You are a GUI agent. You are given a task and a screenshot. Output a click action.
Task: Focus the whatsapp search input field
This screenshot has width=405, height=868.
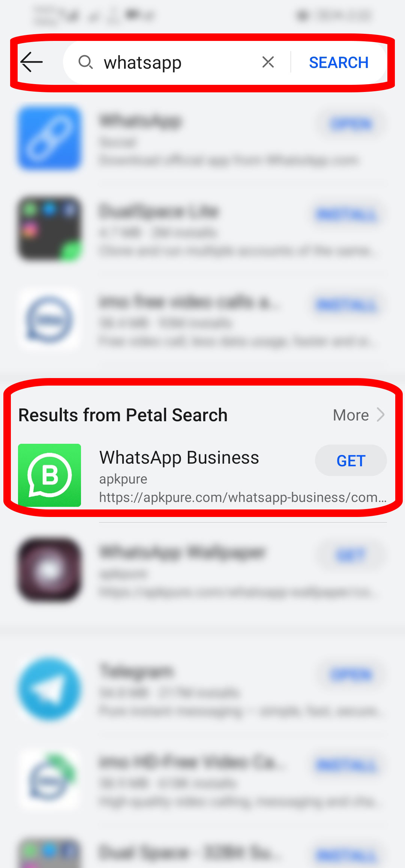(176, 62)
